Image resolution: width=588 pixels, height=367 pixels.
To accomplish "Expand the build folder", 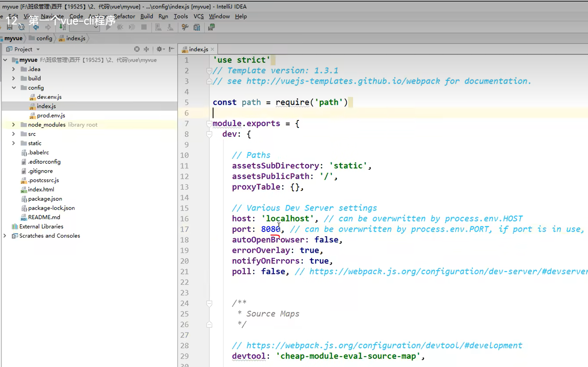I will coord(13,78).
